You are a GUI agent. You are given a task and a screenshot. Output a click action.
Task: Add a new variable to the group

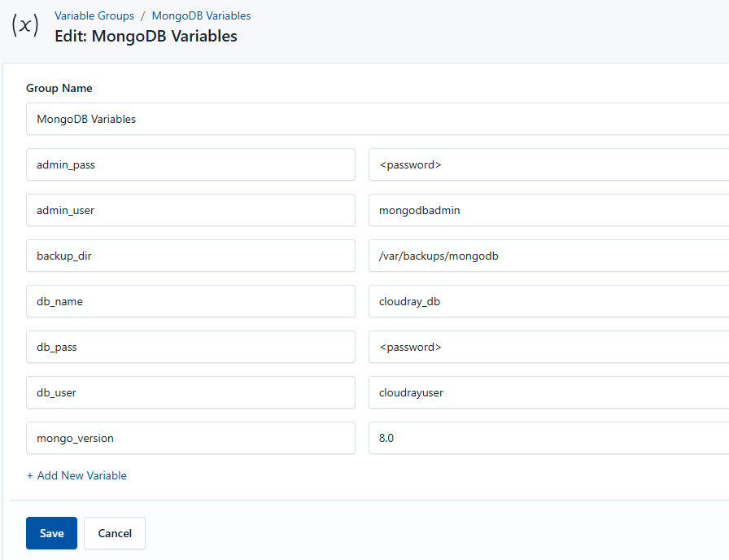76,475
